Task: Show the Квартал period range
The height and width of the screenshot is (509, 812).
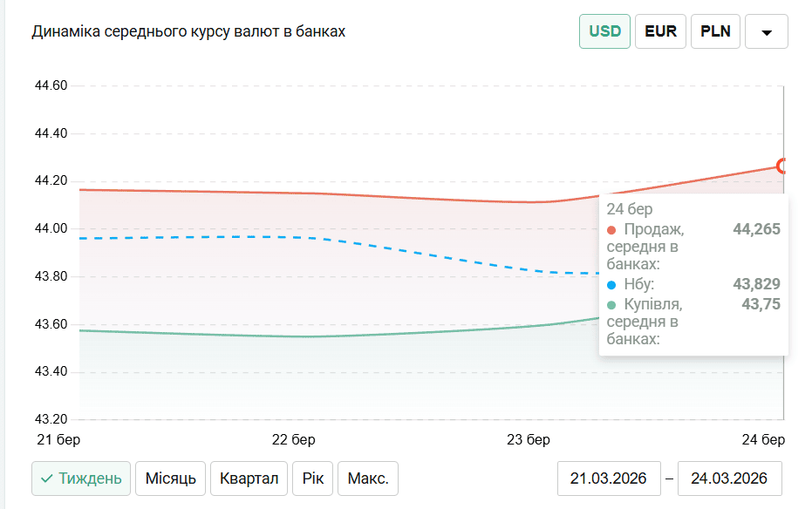Action: click(x=249, y=478)
